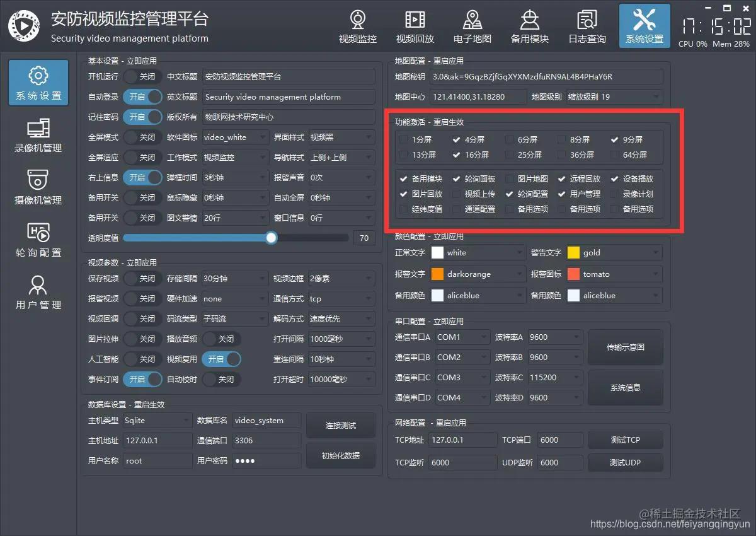The height and width of the screenshot is (536, 756).
Task: Open the 电子地图 module
Action: [x=472, y=26]
